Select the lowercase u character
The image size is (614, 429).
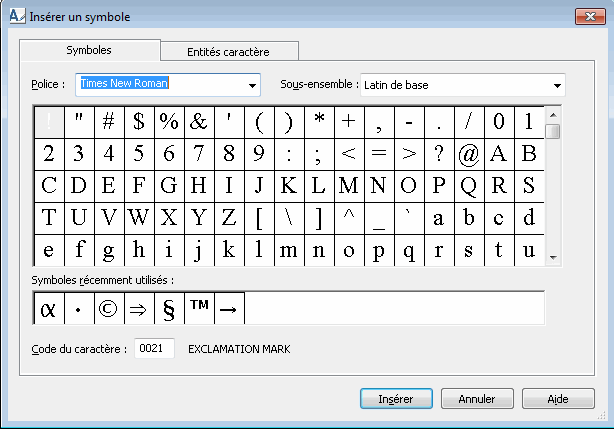click(x=529, y=251)
